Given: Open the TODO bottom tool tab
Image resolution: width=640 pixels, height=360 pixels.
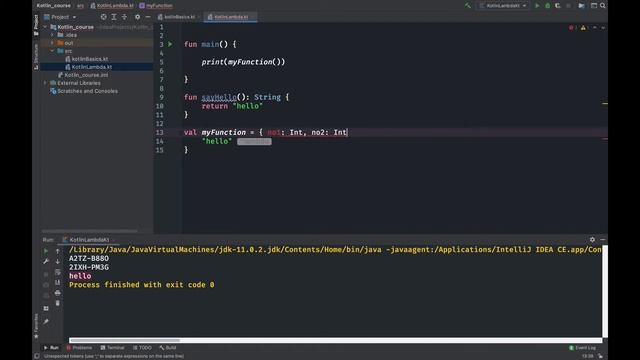Looking at the screenshot, I should coord(142,348).
